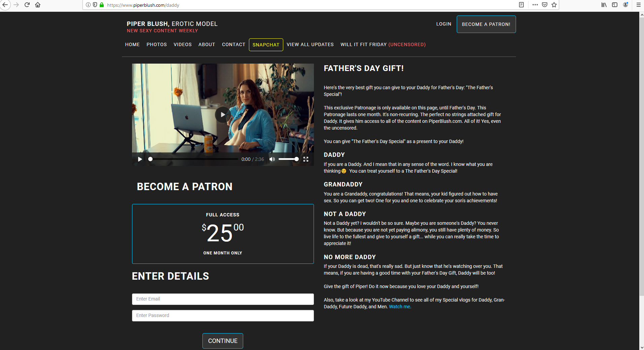Click the CONTINUE button
This screenshot has height=350, width=644.
223,341
